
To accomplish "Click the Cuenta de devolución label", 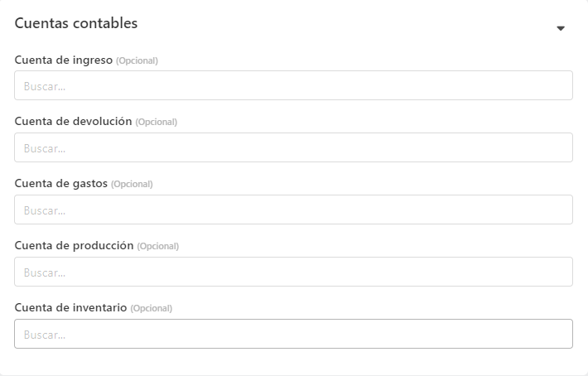I will click(x=73, y=122).
